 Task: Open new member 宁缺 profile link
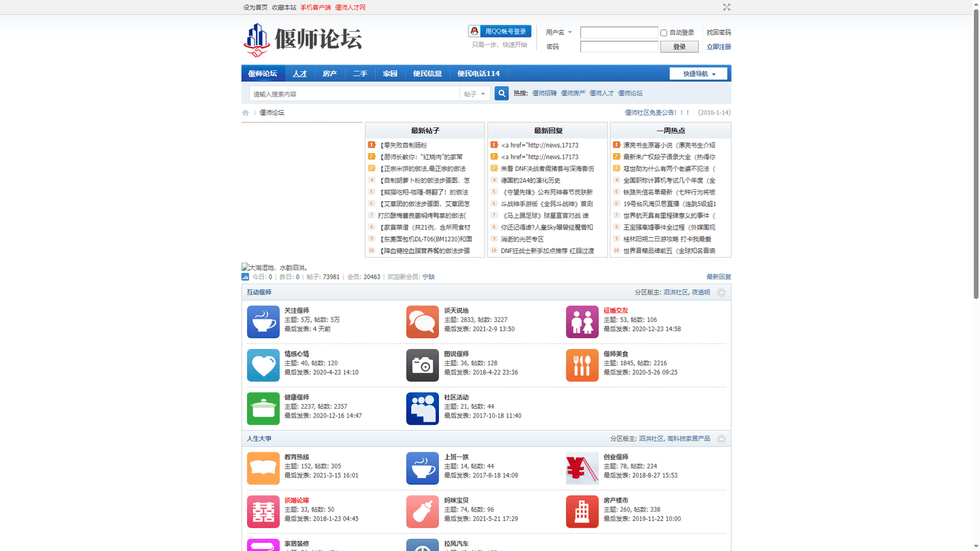[x=429, y=278]
